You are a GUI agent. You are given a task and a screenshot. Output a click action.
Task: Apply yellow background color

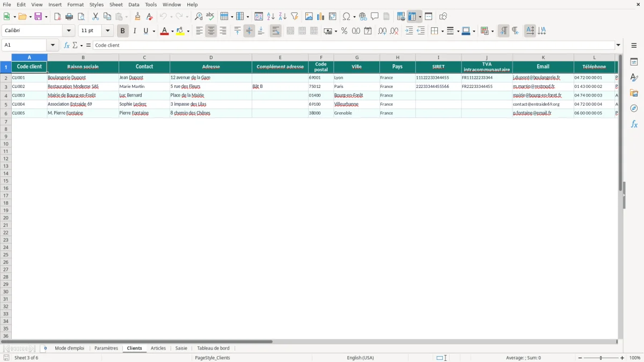pos(180,31)
